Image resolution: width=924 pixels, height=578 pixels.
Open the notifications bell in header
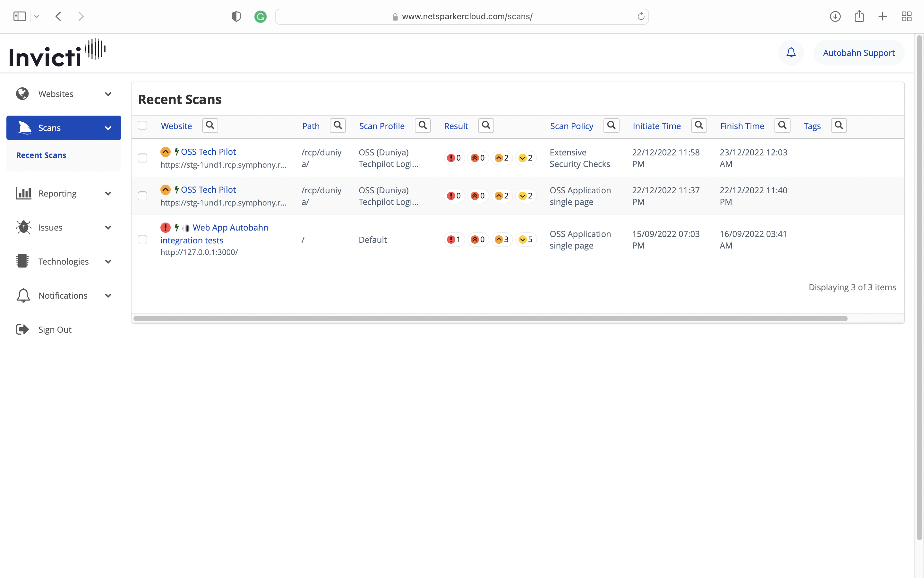[791, 52]
